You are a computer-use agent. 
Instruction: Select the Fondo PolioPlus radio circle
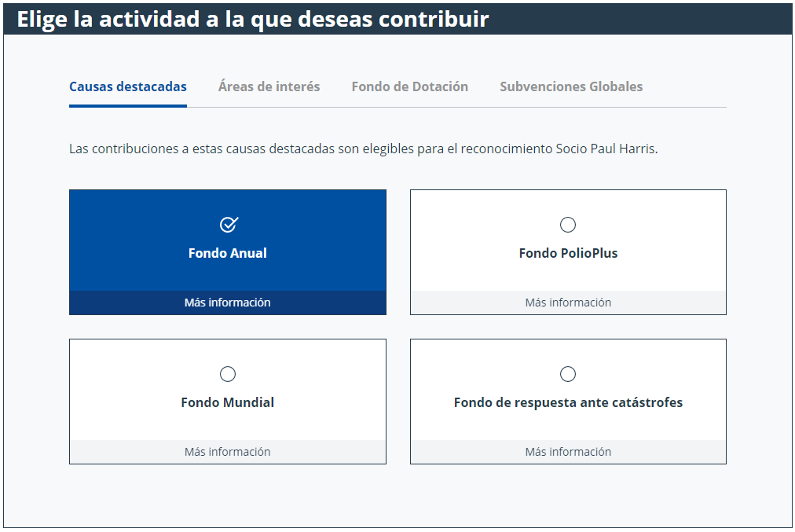567,225
